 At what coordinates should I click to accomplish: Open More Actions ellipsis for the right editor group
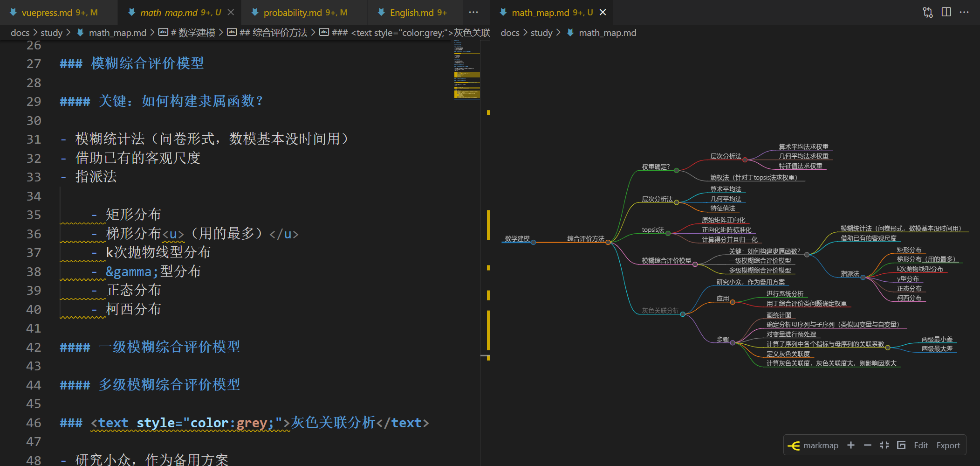click(x=964, y=12)
